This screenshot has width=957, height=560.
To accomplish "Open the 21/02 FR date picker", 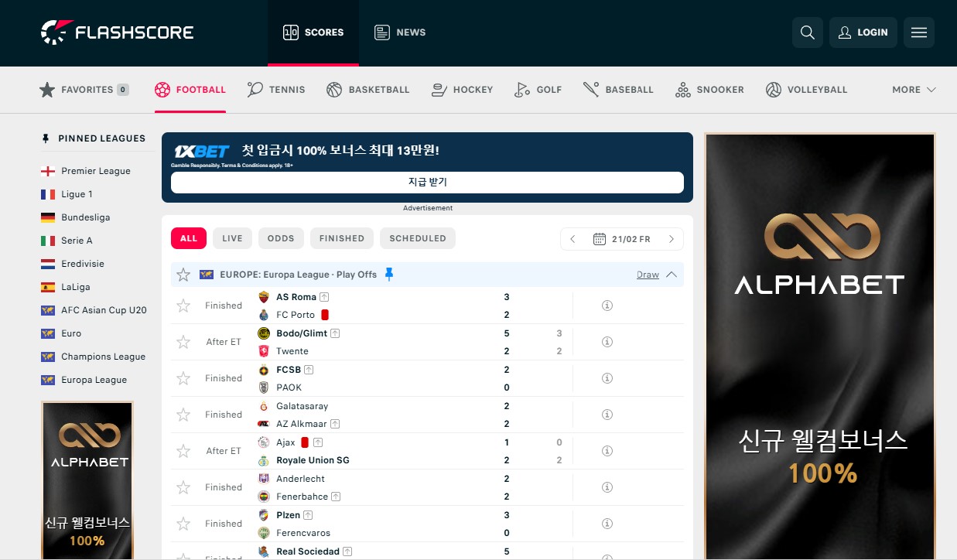I will [x=621, y=239].
